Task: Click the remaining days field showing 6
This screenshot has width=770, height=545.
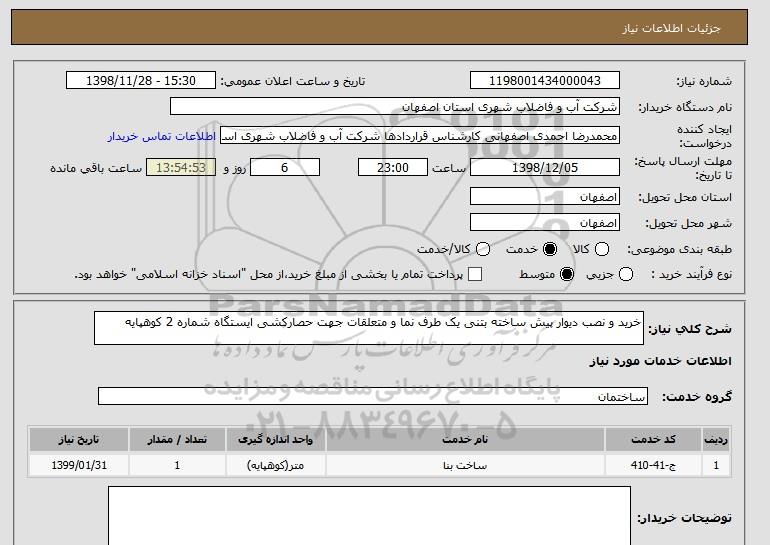Action: 285,167
